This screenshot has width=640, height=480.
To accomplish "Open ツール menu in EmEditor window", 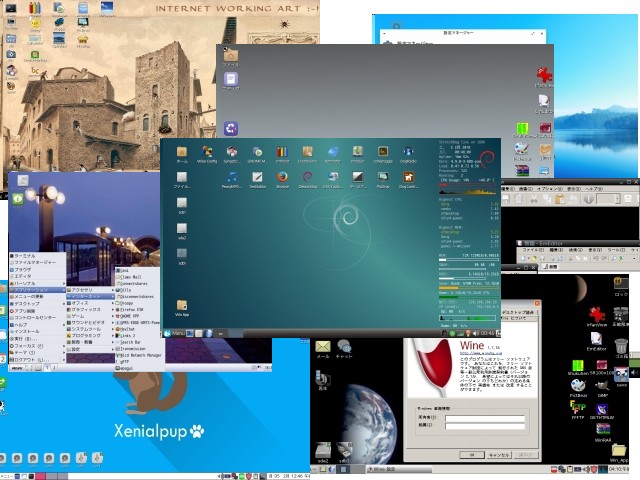I will [x=616, y=250].
